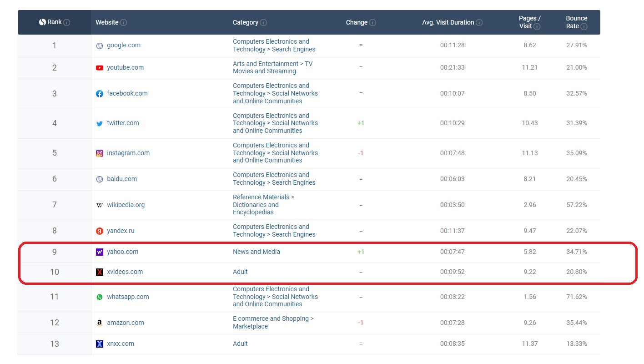The height and width of the screenshot is (364, 644).
Task: Click info icon beside Avg. Visit Duration
Action: (479, 23)
